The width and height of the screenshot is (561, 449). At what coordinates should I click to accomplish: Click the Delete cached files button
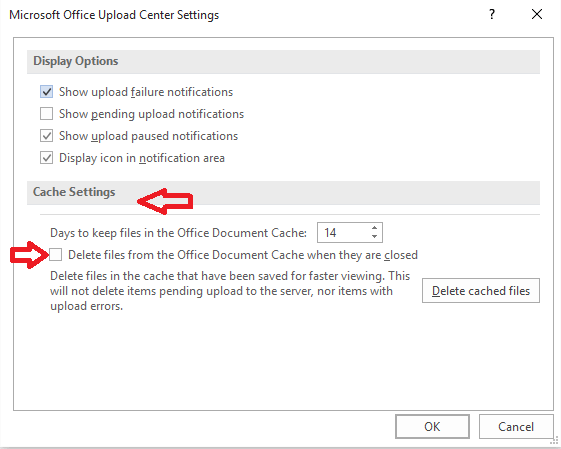point(481,291)
